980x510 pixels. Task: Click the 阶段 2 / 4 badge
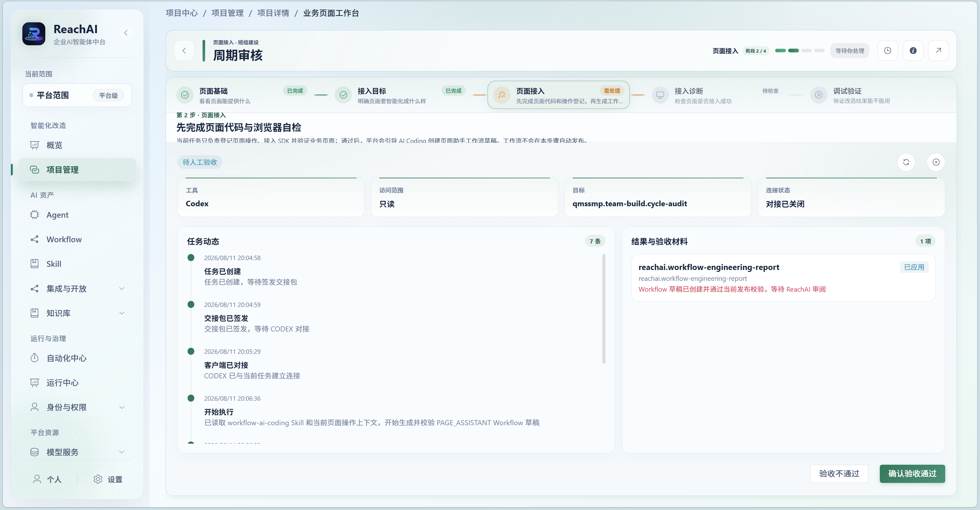pyautogui.click(x=755, y=51)
